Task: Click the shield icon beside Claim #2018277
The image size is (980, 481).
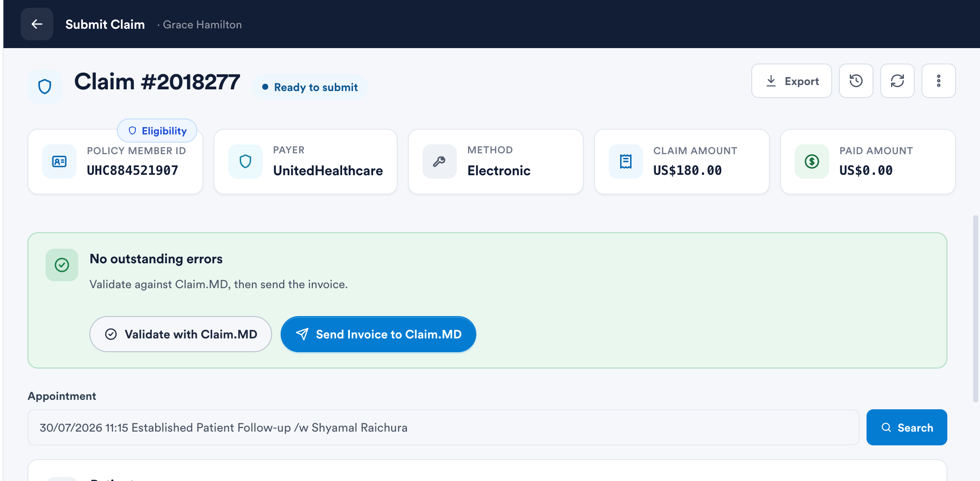Action: (45, 86)
